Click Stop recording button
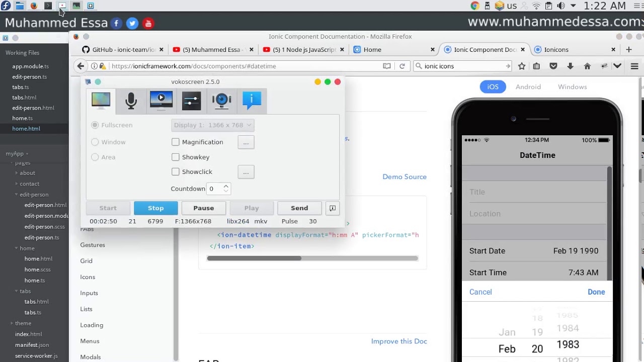 click(155, 208)
